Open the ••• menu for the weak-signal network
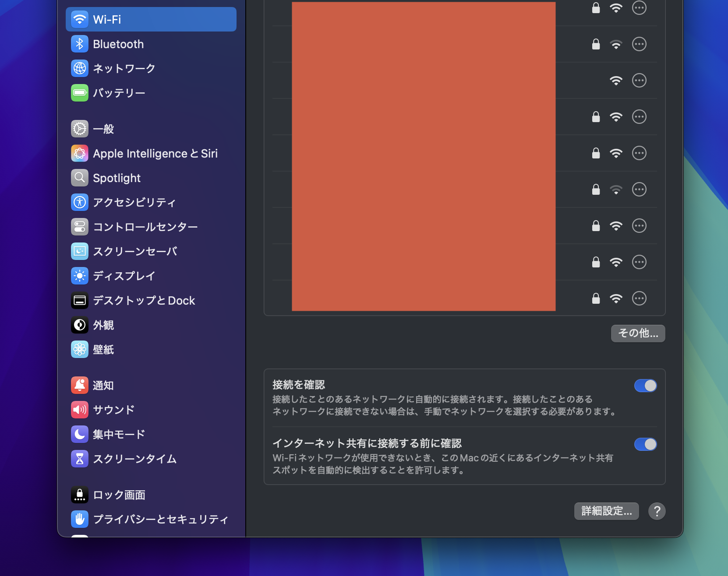 pyautogui.click(x=639, y=190)
